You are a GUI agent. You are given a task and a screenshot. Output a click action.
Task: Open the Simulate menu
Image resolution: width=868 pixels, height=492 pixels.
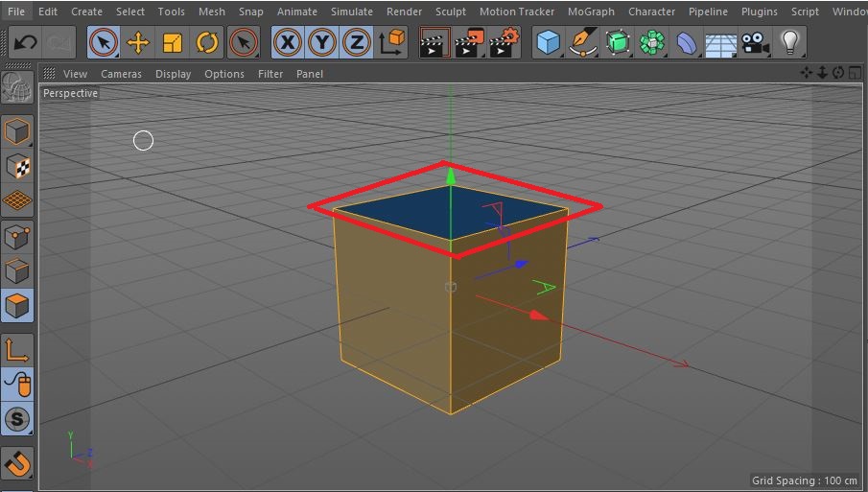(x=352, y=12)
